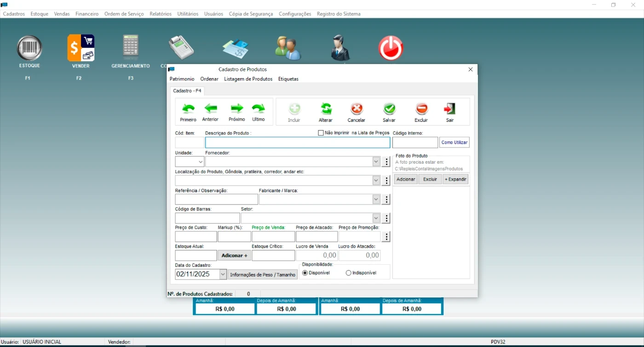This screenshot has width=644, height=347.
Task: Click the Alterar refresh arrows icon
Action: [x=326, y=109]
